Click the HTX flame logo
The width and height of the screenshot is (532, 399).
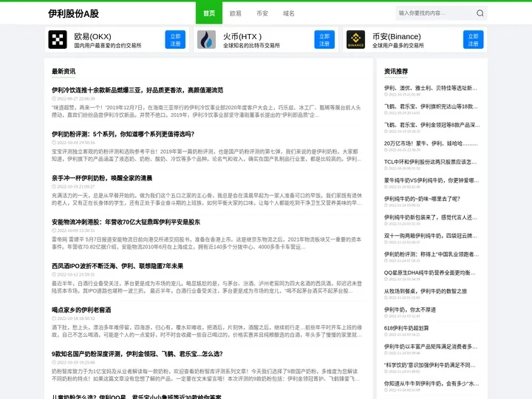(206, 39)
